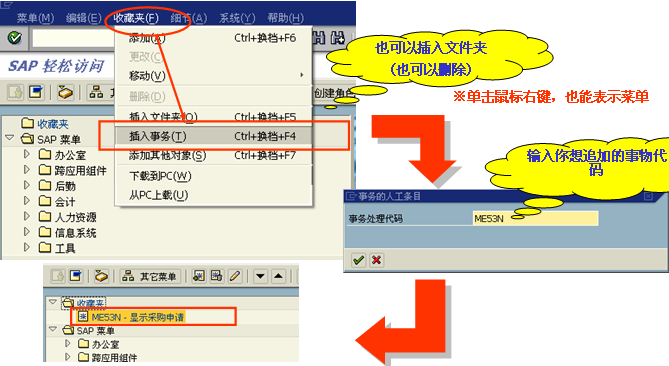This screenshot has height=366, width=669.
Task: Collapse SAP 菜单 node in upper tree
Action: tap(9, 138)
